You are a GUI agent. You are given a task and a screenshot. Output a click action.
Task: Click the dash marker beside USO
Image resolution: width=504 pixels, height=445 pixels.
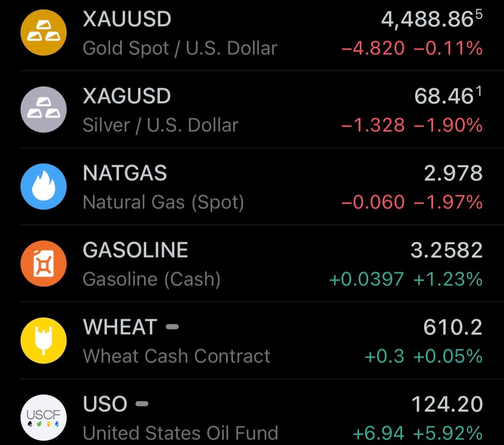pyautogui.click(x=142, y=404)
